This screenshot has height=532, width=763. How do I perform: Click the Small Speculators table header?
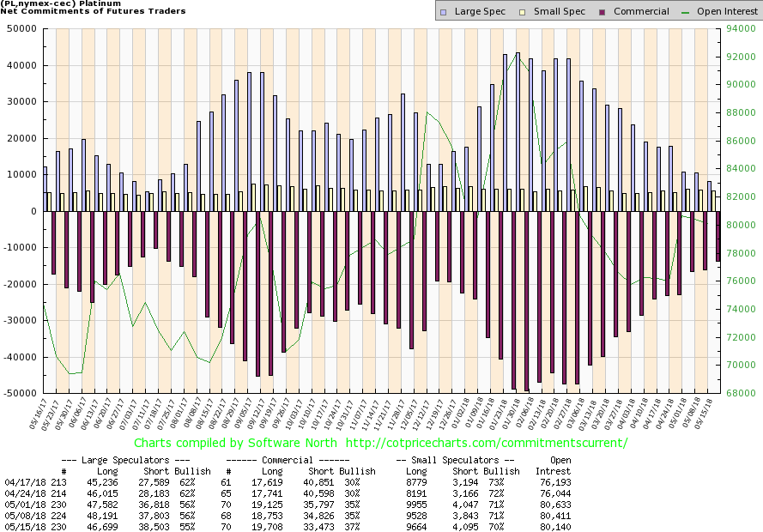click(x=457, y=460)
